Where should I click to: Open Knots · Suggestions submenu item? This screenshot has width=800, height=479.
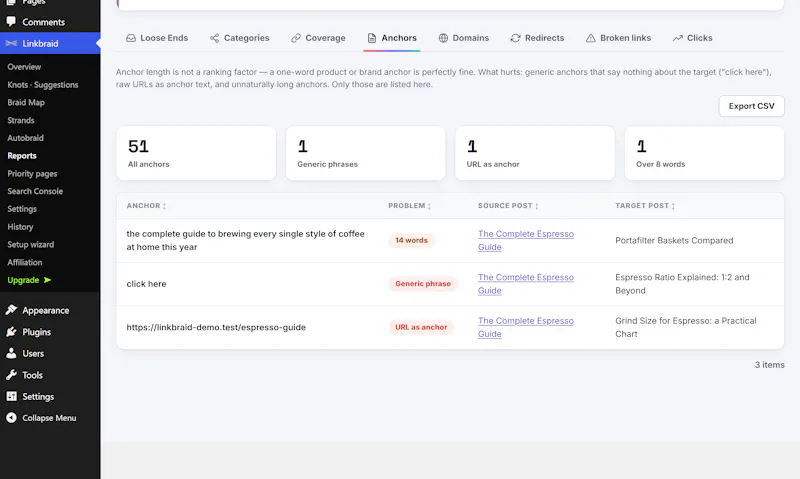pyautogui.click(x=43, y=85)
